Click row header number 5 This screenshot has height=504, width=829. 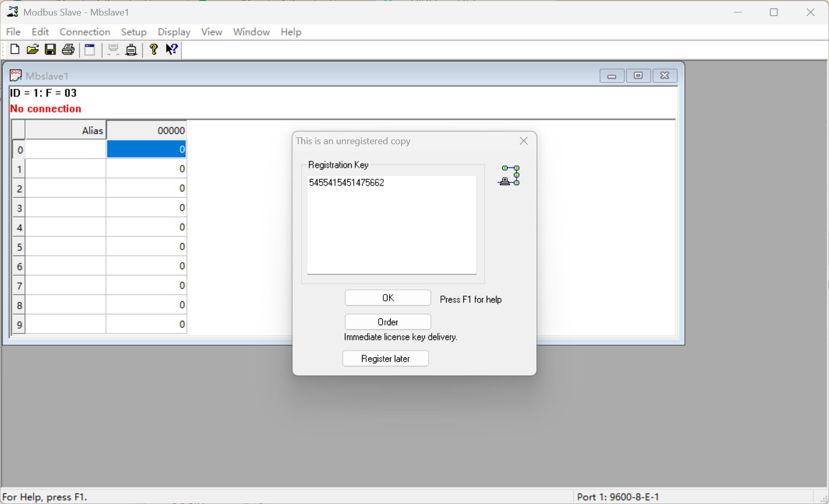19,246
